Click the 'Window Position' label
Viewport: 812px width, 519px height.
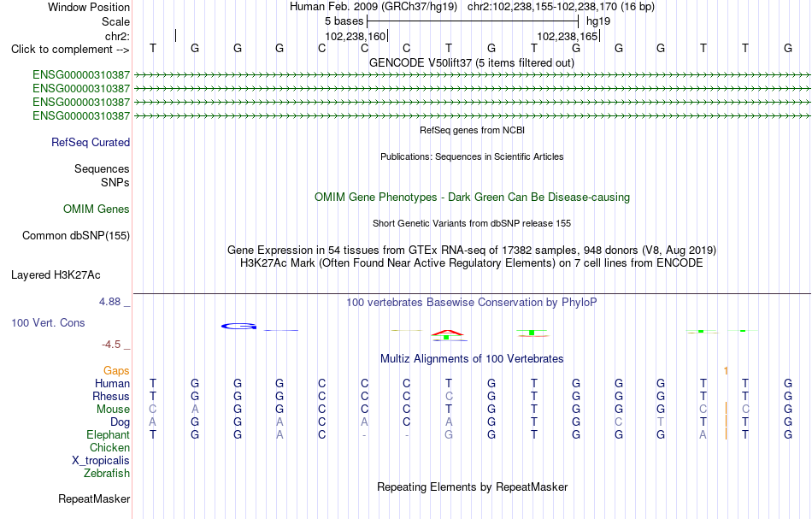click(x=89, y=7)
